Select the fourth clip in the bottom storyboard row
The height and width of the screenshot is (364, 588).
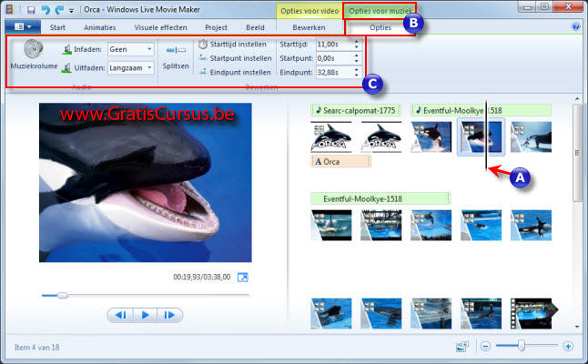pyautogui.click(x=481, y=313)
